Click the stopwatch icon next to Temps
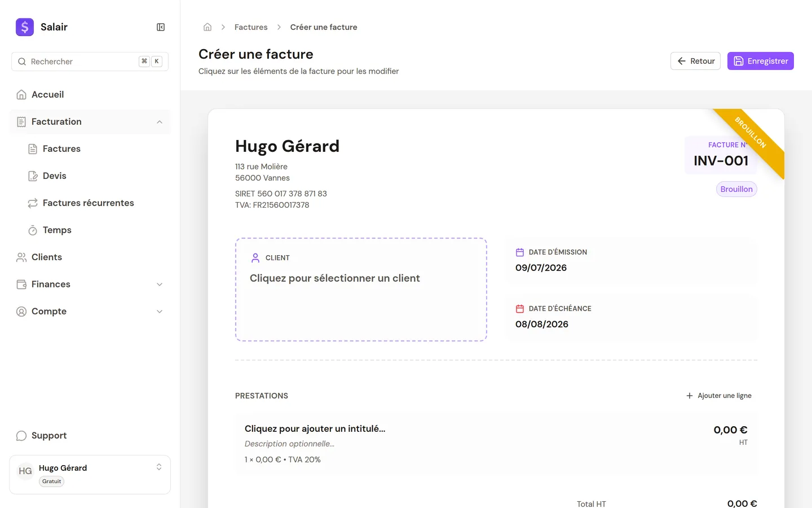Viewport: 812px width, 508px height. tap(33, 230)
